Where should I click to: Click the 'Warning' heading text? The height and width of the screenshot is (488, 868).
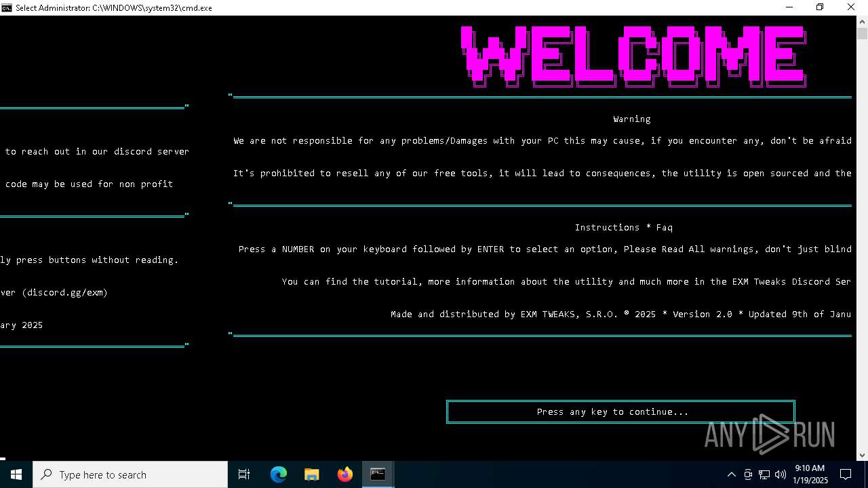[x=632, y=119]
